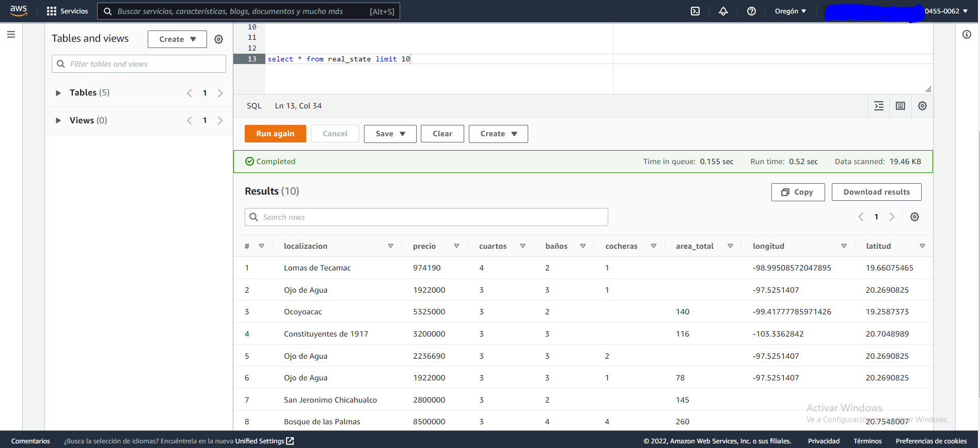Viewport: 980px width, 448px height.
Task: Open the Privacidad footer link
Action: click(824, 441)
